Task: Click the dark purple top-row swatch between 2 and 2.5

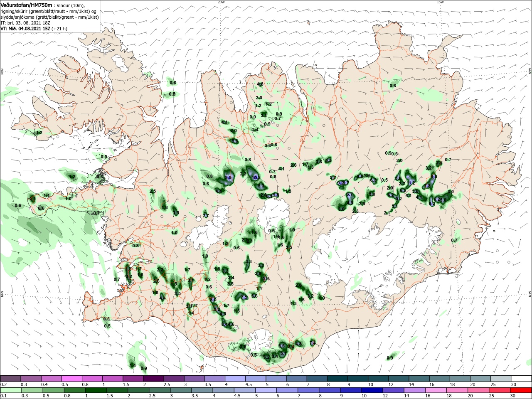Action: point(153,379)
